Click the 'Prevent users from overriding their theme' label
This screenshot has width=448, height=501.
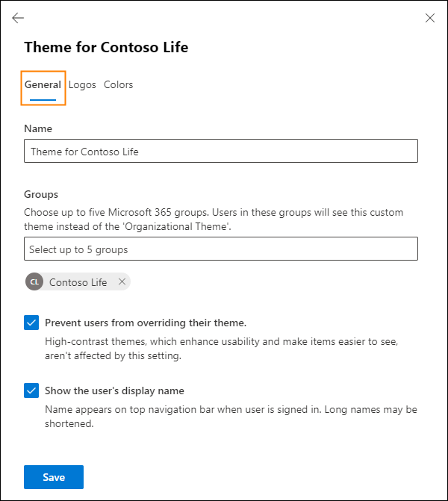(146, 323)
